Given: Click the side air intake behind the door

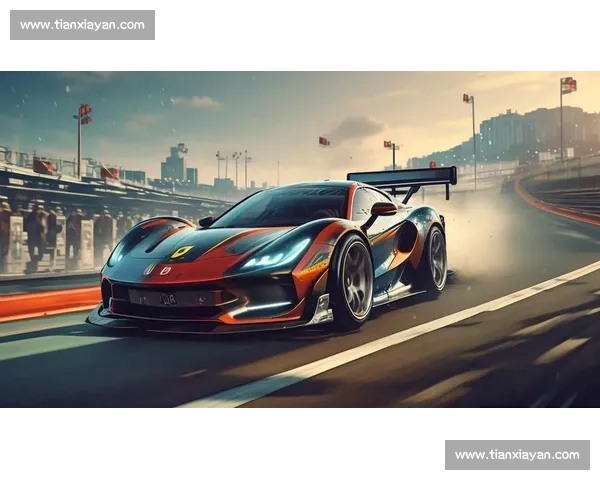Looking at the screenshot, I should tap(406, 236).
